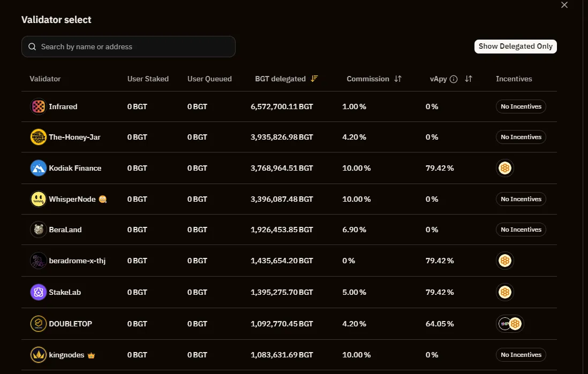The height and width of the screenshot is (374, 588).
Task: Toggle the Show Delegated Only filter
Action: tap(515, 47)
